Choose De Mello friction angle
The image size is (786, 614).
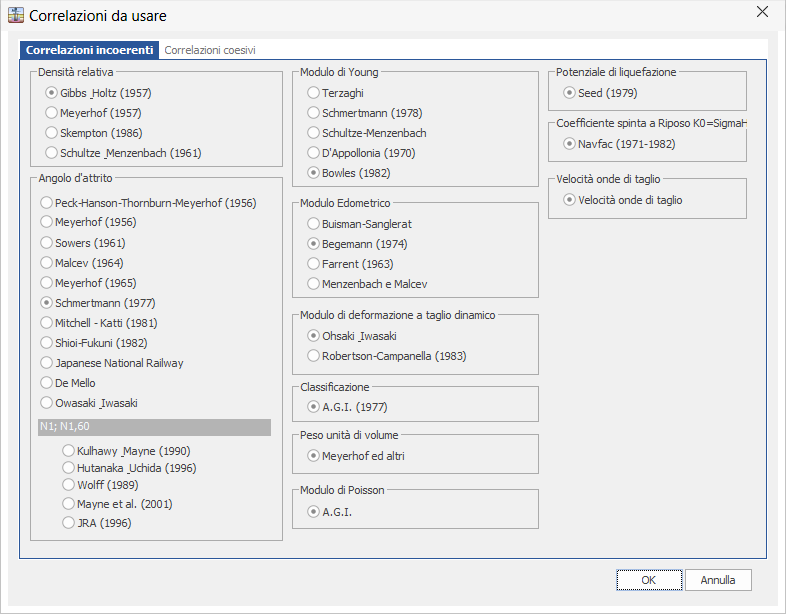[68, 383]
